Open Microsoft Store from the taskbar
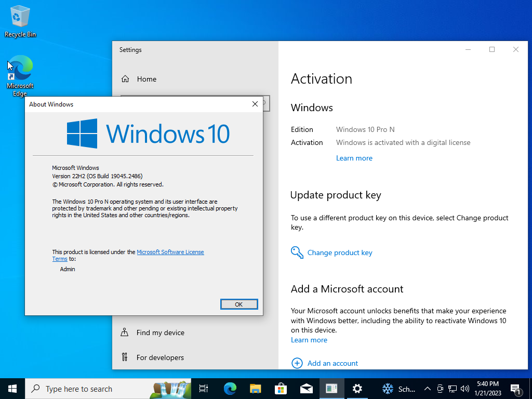This screenshot has width=532, height=399. point(281,389)
